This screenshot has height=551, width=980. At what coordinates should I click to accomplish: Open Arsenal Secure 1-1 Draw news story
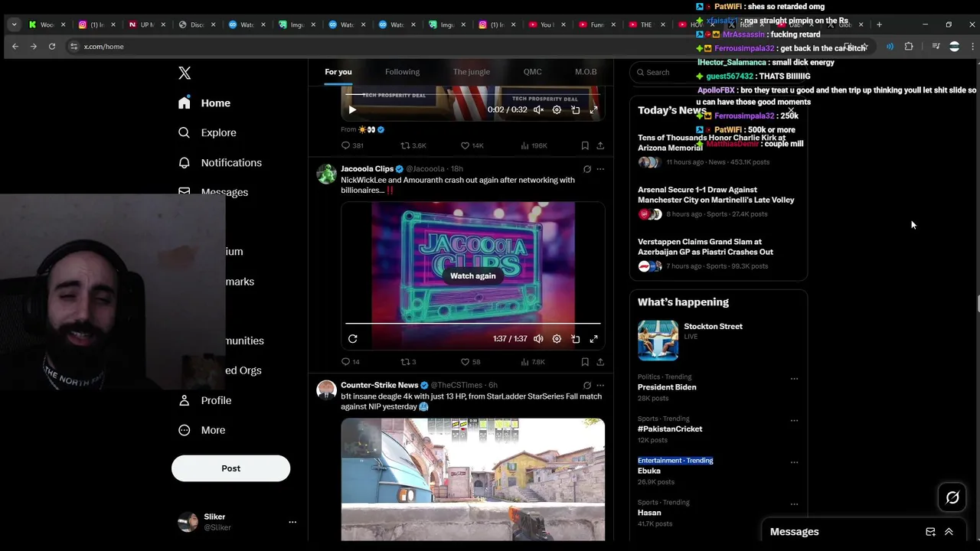716,194
